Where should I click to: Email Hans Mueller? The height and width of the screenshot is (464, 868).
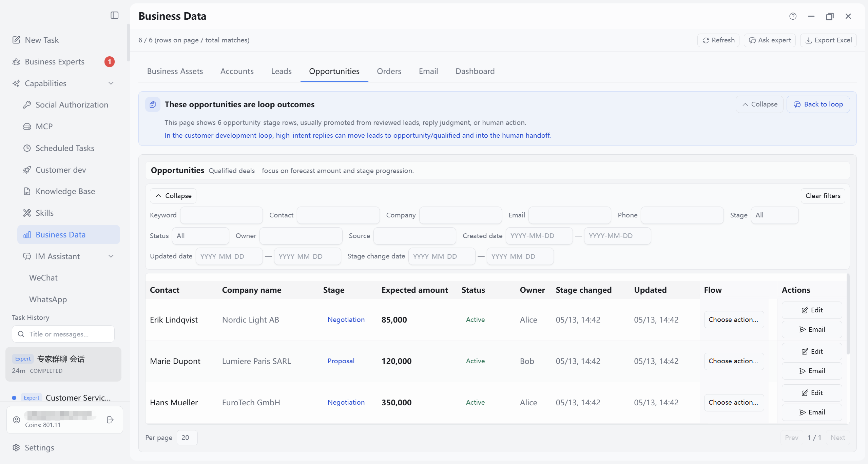[x=812, y=412]
